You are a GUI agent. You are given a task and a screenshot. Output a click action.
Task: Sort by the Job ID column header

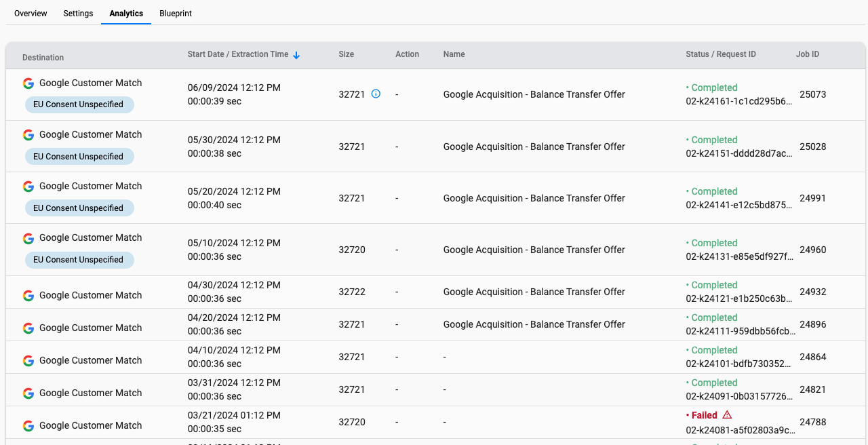click(808, 54)
